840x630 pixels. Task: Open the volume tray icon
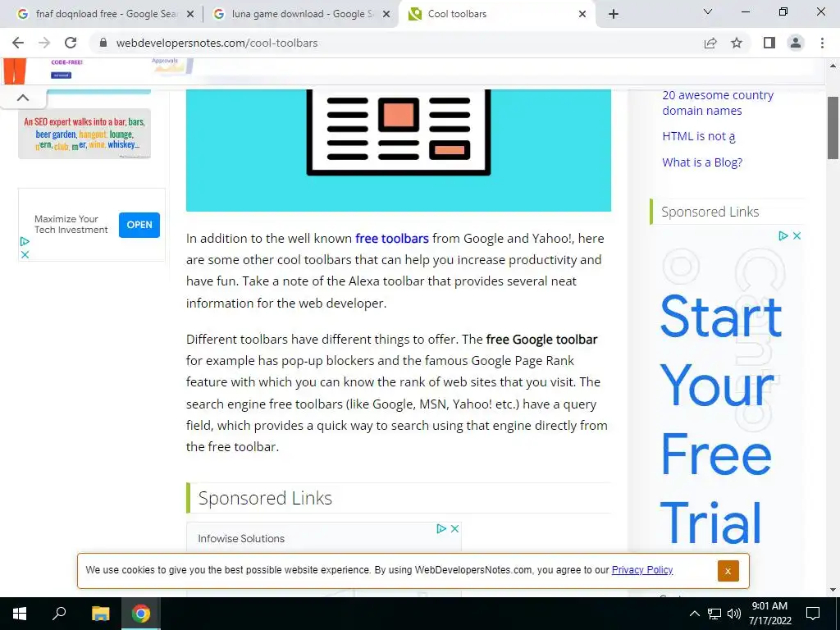pos(734,614)
